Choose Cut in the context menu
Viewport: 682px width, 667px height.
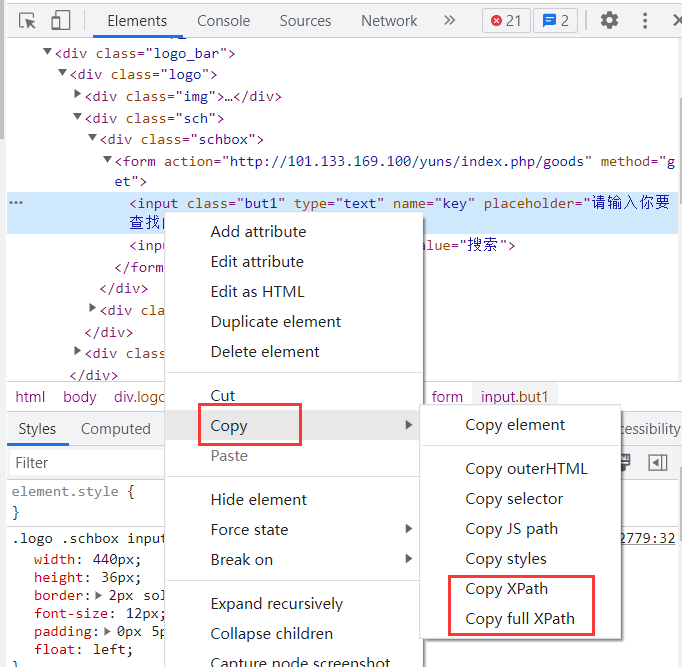[223, 396]
